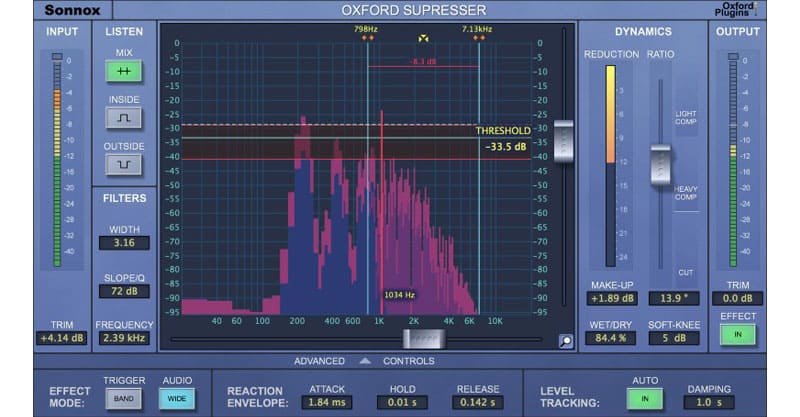Select the Inside band listen button

125,117
